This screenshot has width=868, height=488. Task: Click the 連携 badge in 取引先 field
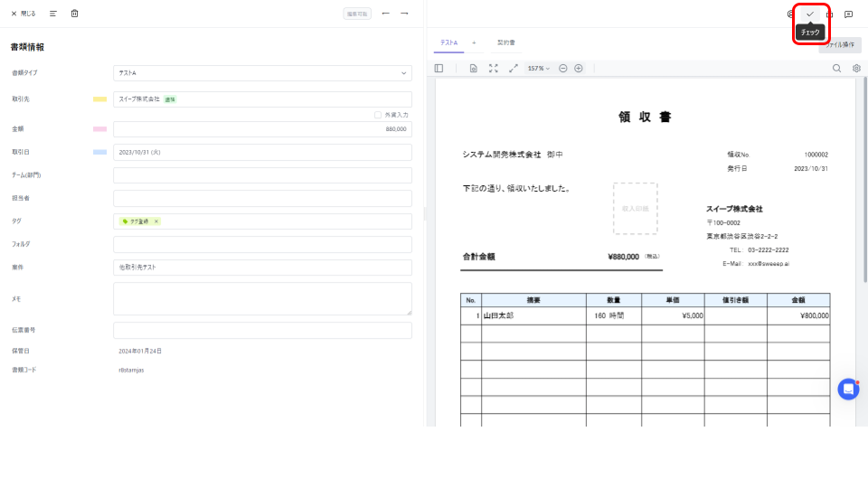click(x=170, y=99)
